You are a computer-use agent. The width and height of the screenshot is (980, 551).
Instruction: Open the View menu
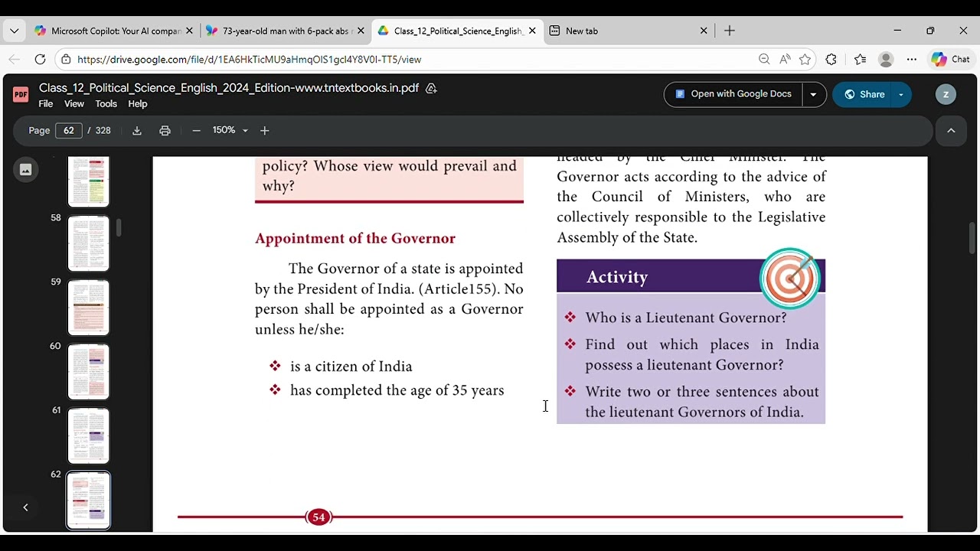(x=74, y=104)
